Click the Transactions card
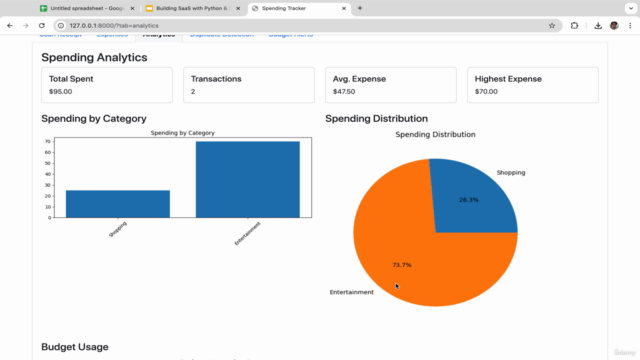 pos(249,85)
